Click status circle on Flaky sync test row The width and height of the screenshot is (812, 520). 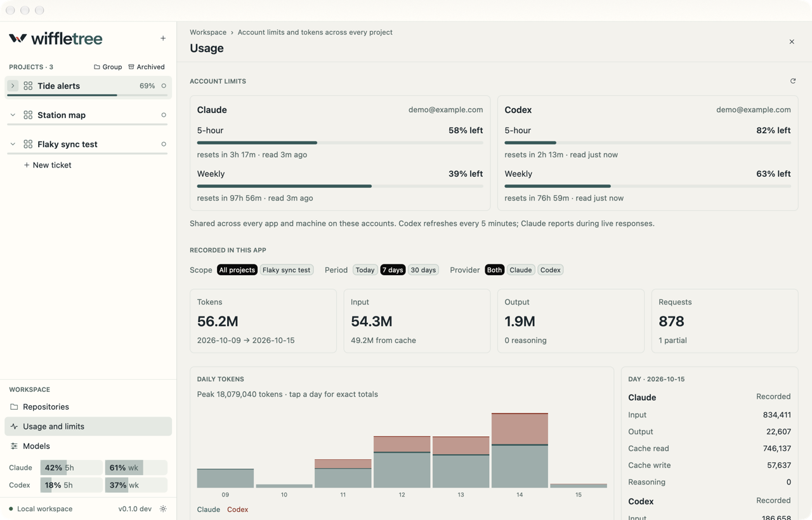point(164,144)
